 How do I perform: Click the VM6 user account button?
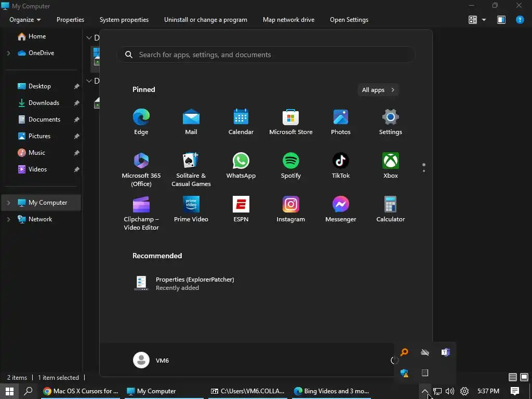tap(151, 360)
